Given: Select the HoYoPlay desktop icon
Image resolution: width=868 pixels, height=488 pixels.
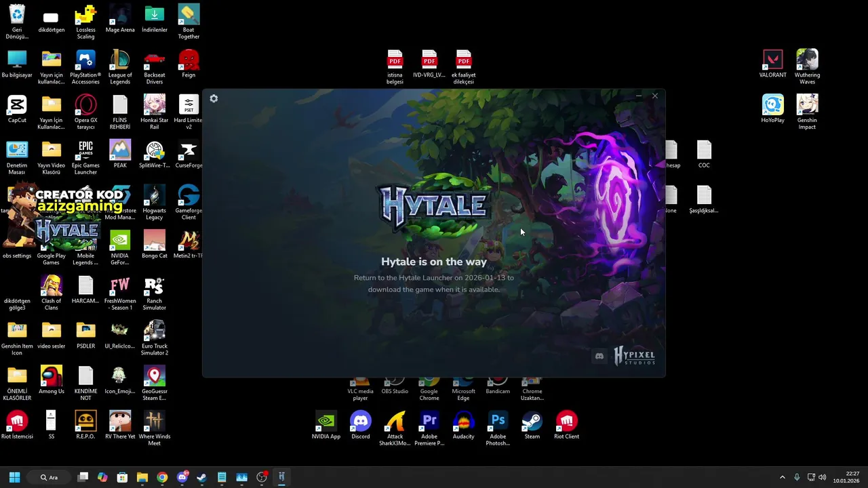Looking at the screenshot, I should tap(772, 109).
